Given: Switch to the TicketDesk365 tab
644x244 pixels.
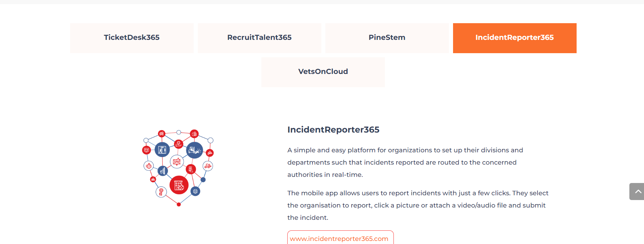Looking at the screenshot, I should 132,38.
